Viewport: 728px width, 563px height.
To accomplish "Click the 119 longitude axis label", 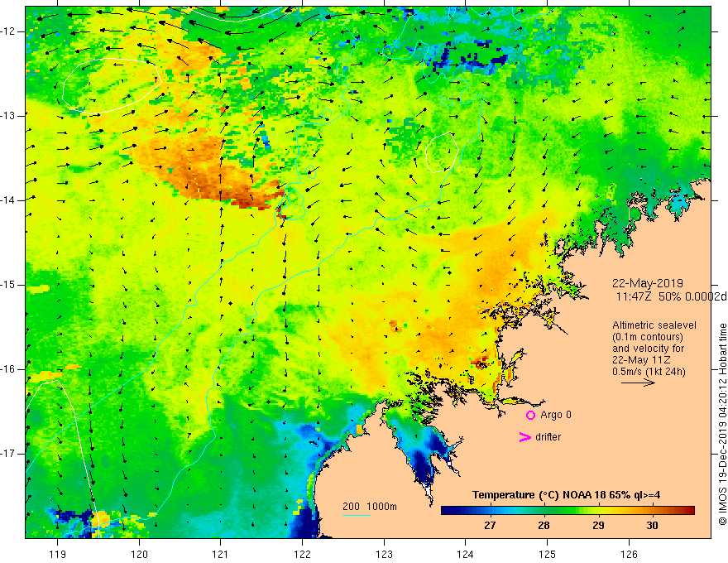I will [x=58, y=554].
